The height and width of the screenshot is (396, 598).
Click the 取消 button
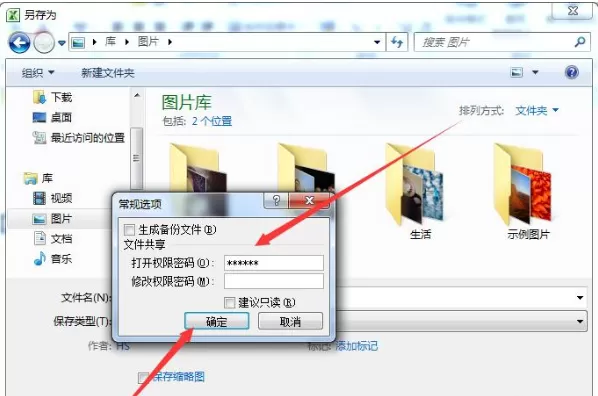[290, 321]
